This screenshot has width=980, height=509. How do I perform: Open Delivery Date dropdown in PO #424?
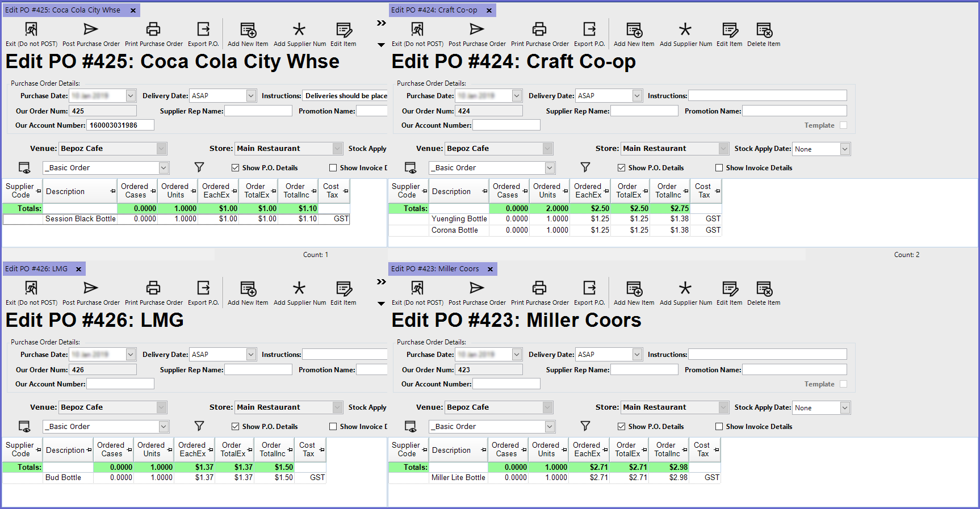(637, 96)
